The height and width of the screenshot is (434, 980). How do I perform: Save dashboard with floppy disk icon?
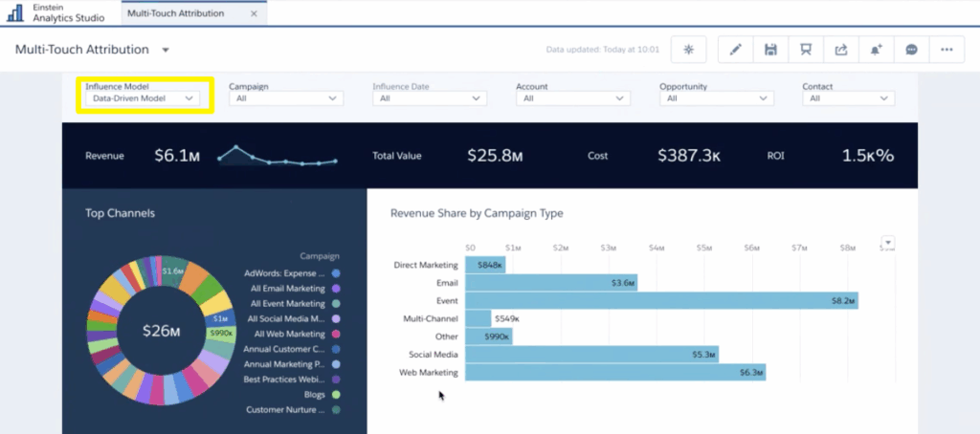(x=770, y=50)
